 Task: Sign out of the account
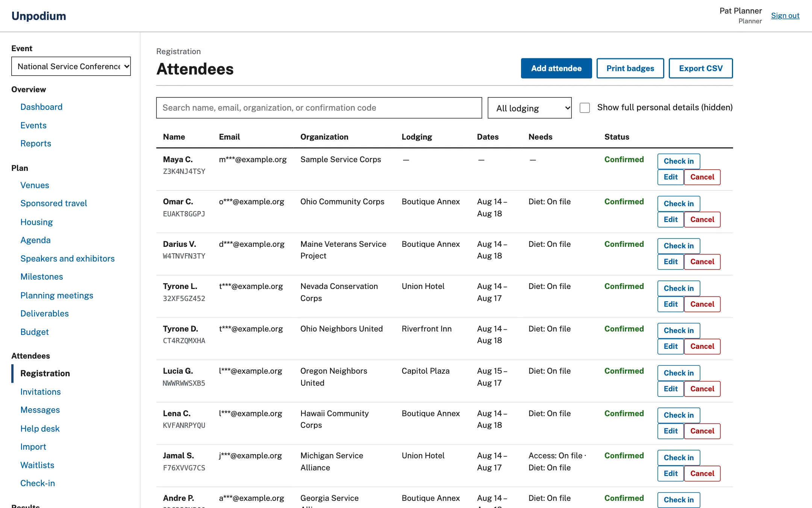coord(785,15)
